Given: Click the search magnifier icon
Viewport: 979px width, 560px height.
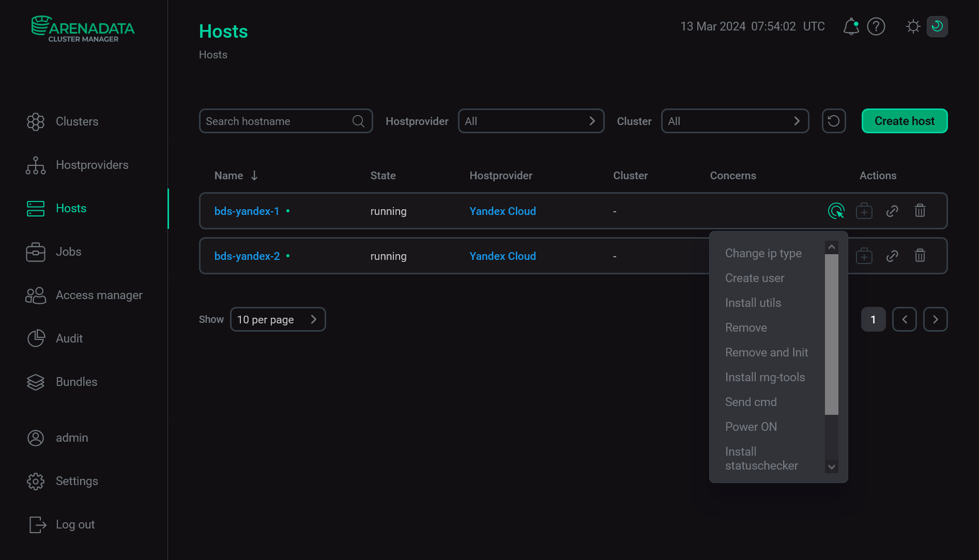Looking at the screenshot, I should (358, 121).
